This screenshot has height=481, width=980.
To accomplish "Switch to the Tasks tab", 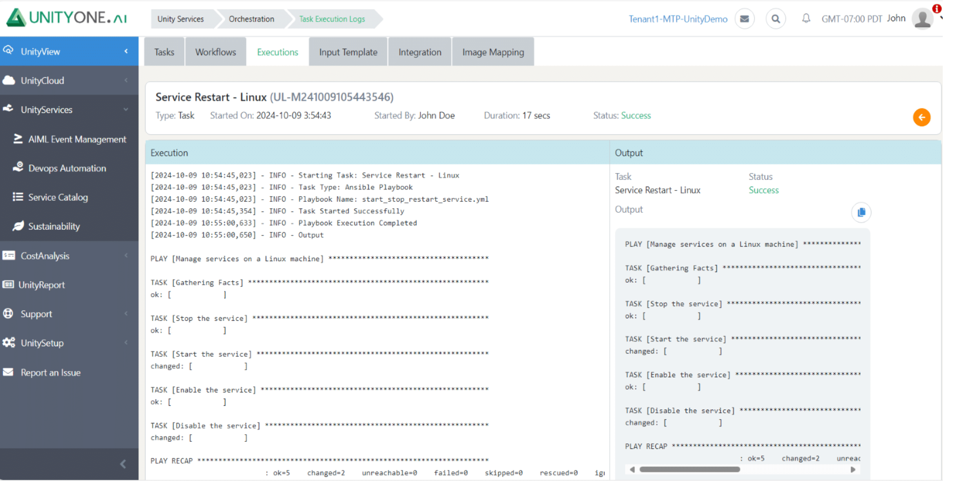I will click(x=164, y=52).
